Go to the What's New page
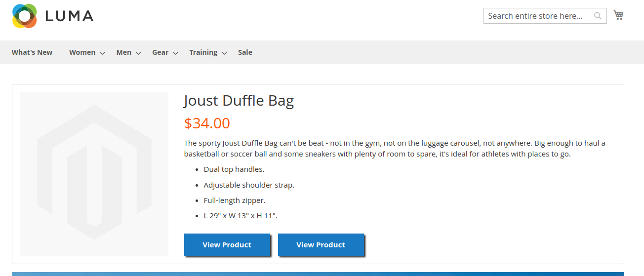 (x=32, y=52)
